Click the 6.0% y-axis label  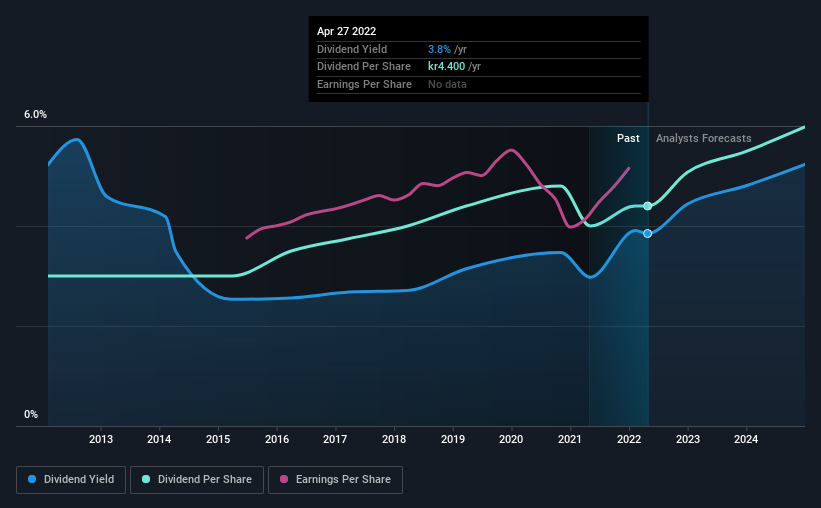point(35,115)
